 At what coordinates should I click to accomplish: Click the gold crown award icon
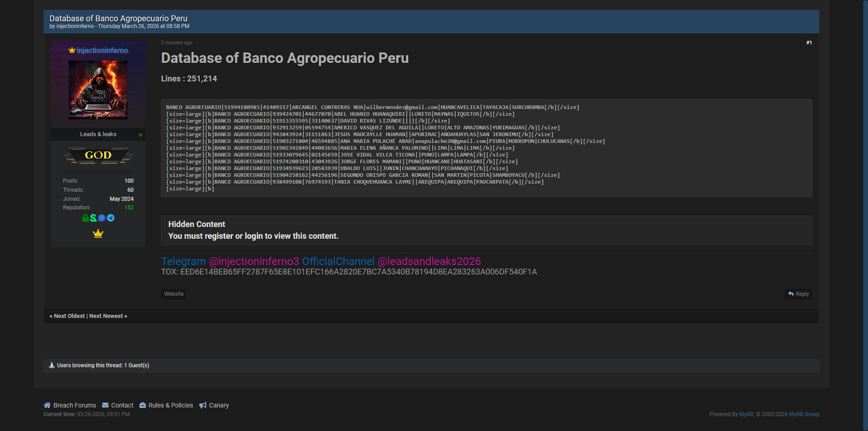[x=98, y=234]
